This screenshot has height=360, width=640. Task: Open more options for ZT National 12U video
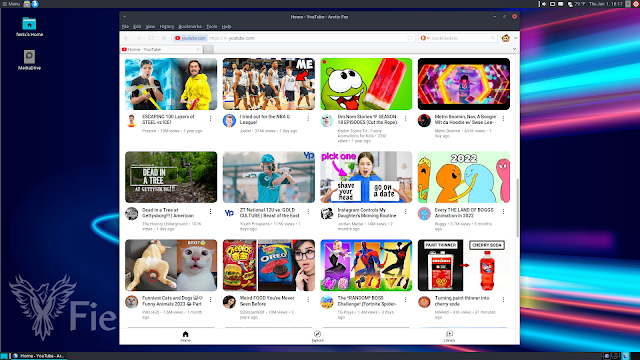(x=308, y=211)
